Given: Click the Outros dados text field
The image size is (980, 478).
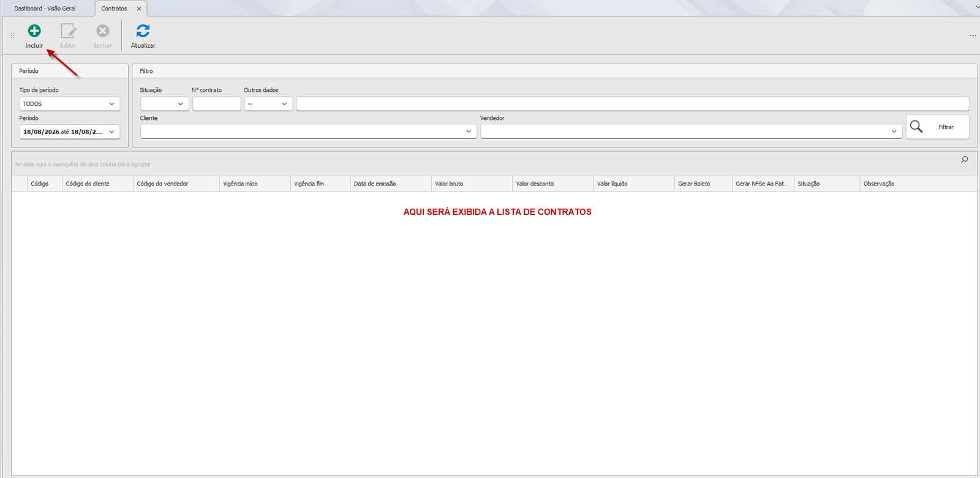Looking at the screenshot, I should (633, 103).
